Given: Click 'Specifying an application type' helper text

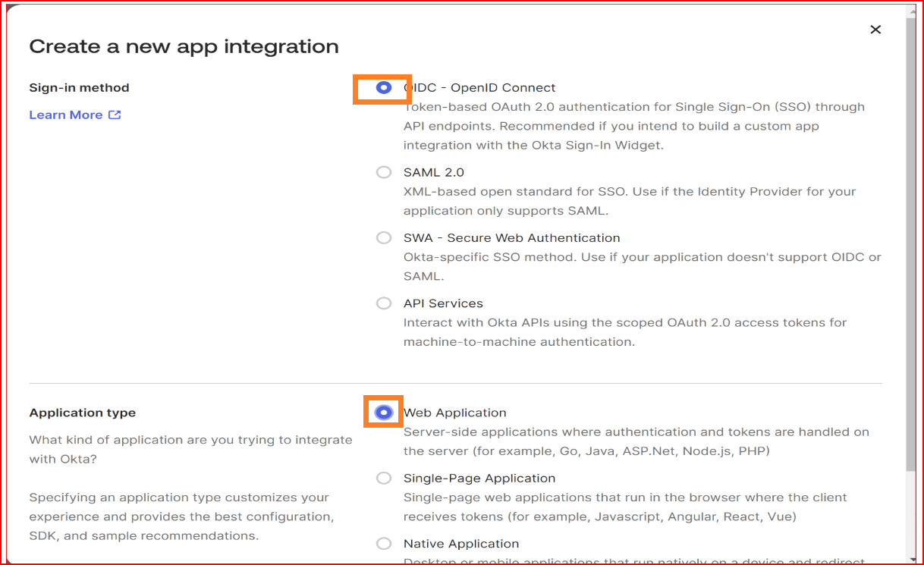Looking at the screenshot, I should coord(182,516).
